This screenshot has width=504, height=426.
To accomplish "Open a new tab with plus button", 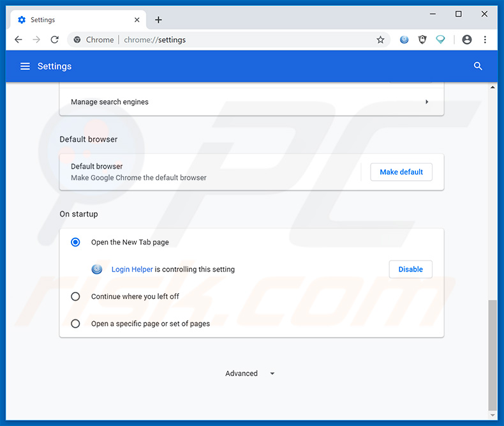I will (158, 20).
